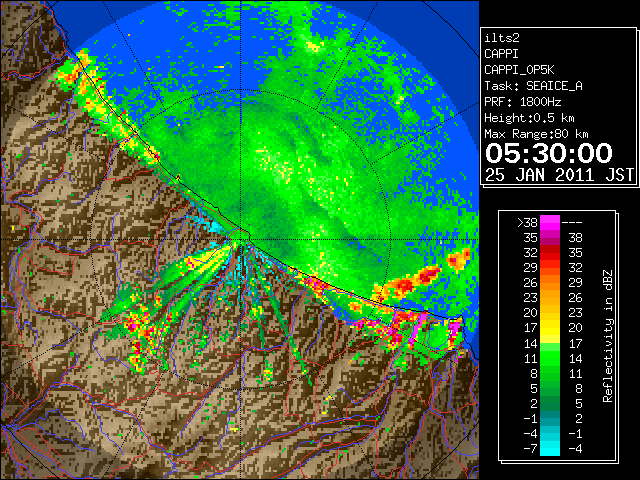Viewport: 640px width, 480px height.
Task: Click the 'PRF: 1800Hz' line
Action: point(522,102)
